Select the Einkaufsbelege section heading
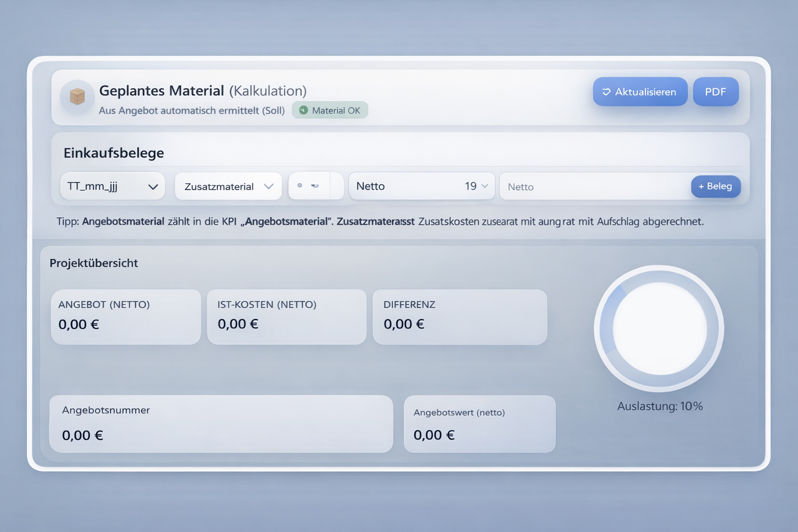 (114, 153)
